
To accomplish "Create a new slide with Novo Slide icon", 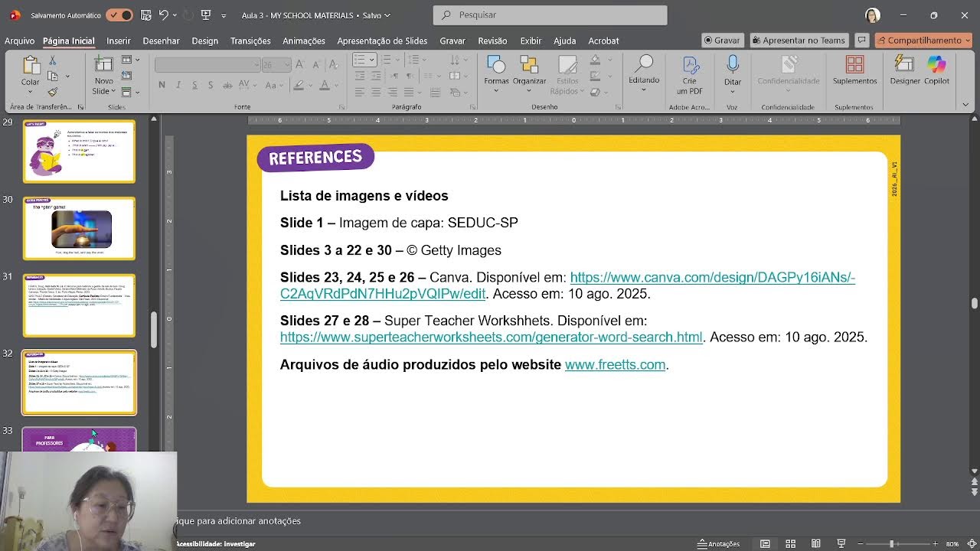I will click(x=103, y=64).
